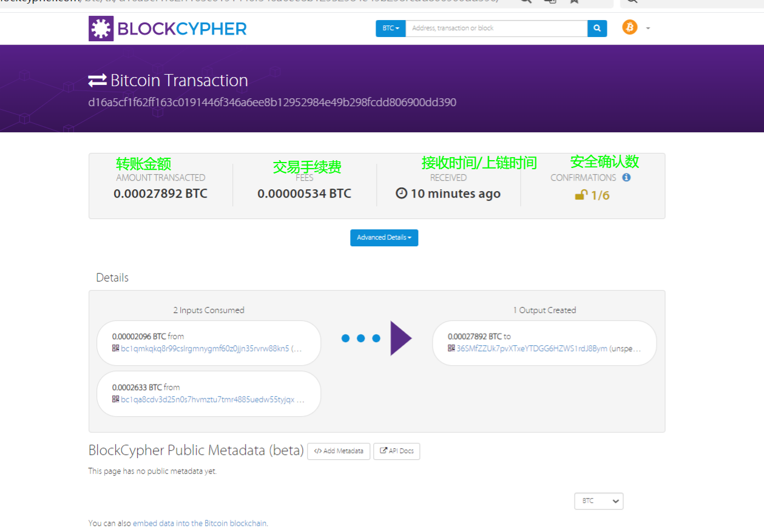Screen dimensions: 764x532
Task: Open the BTC coin selector beside search
Action: coord(391,29)
